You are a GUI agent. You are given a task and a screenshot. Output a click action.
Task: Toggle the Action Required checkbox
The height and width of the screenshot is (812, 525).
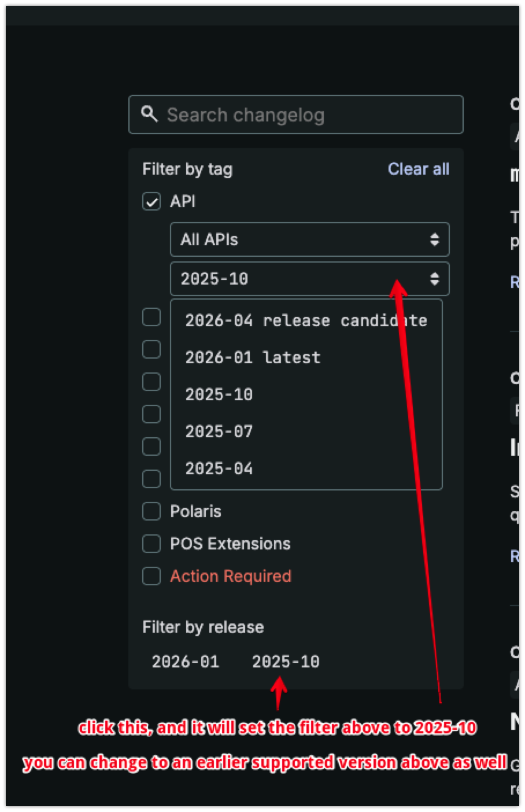(151, 576)
